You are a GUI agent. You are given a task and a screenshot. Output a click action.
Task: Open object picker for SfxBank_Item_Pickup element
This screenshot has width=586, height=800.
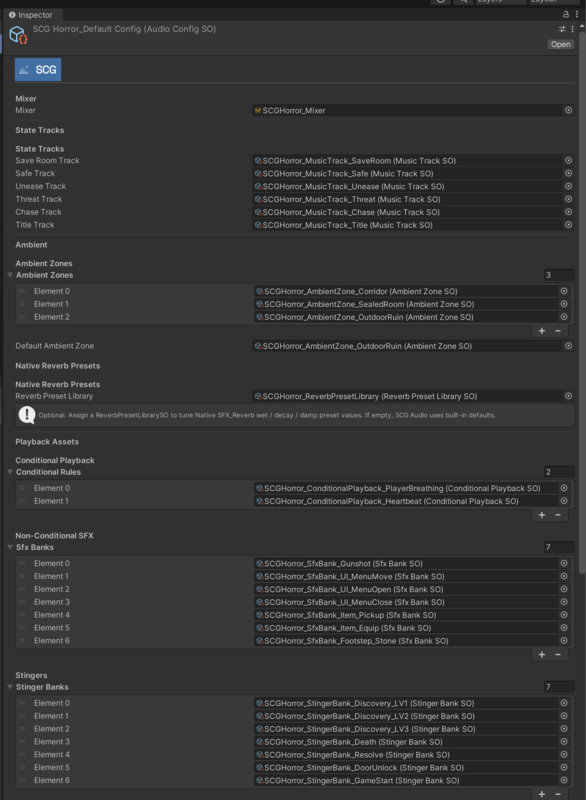564,615
